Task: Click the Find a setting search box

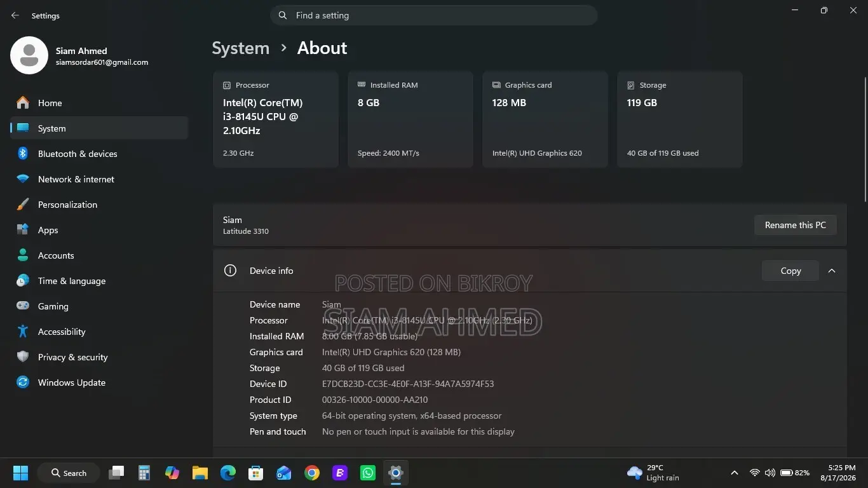Action: coord(434,15)
